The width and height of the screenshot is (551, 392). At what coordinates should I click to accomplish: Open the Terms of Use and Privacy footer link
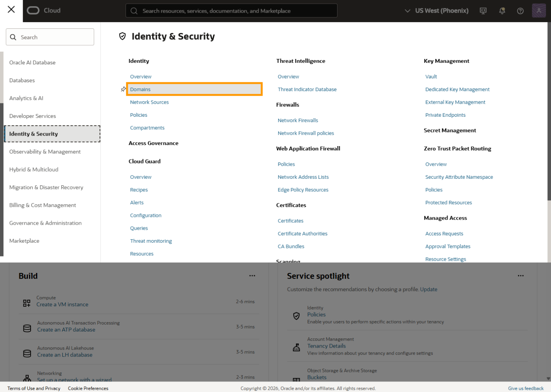[x=34, y=388]
